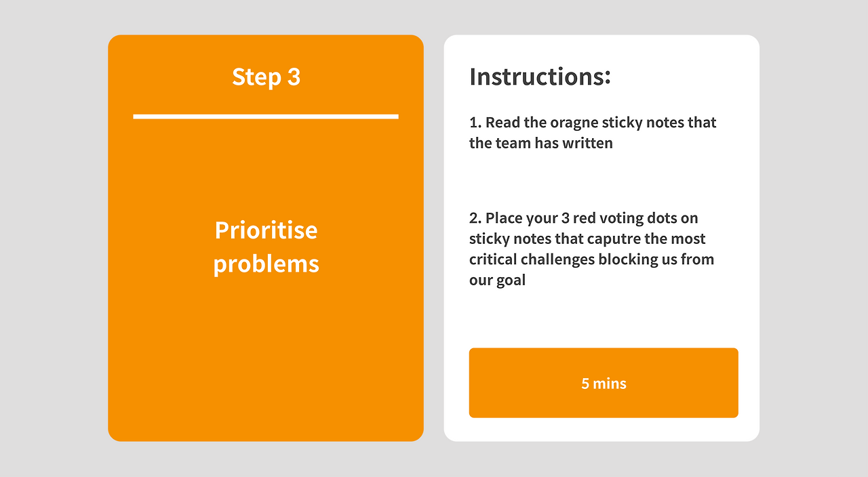868x477 pixels.
Task: Click the text "our goal" in instruction 2
Action: click(x=497, y=281)
